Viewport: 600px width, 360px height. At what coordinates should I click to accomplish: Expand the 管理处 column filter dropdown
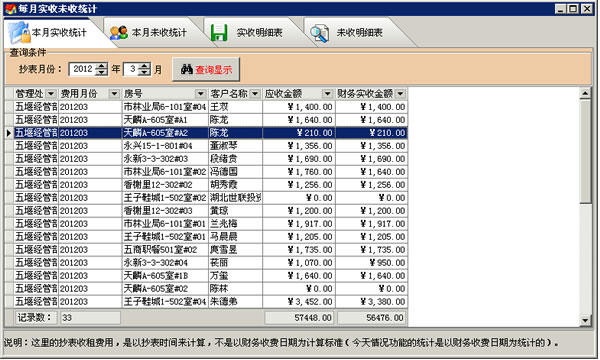click(x=51, y=94)
